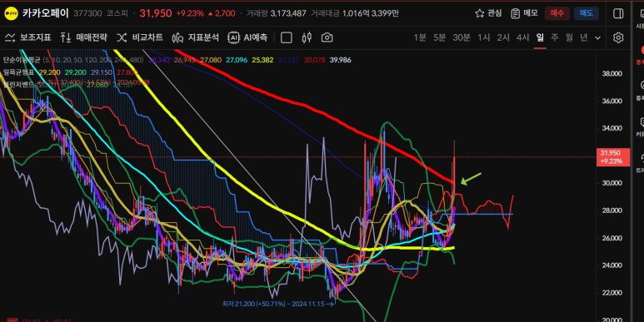644x322 pixels.
Task: Switch to 30분 timeframe
Action: (462, 37)
